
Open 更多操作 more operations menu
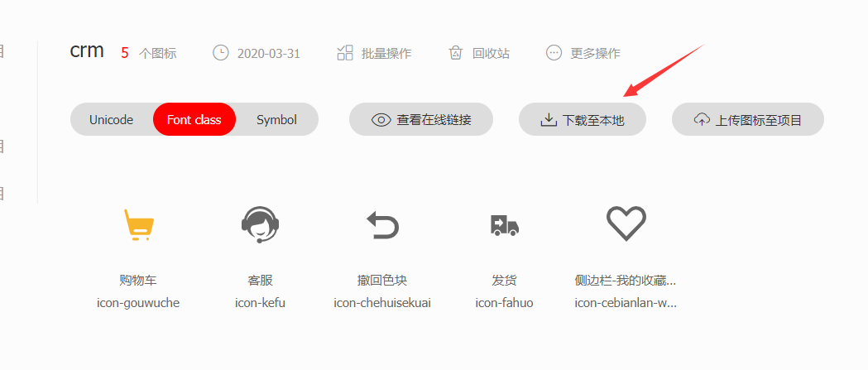click(x=595, y=54)
